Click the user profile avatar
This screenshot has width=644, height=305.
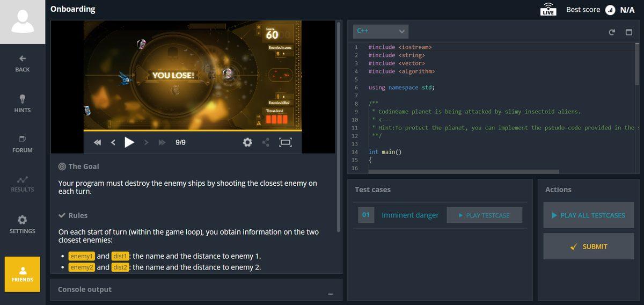coord(23,21)
